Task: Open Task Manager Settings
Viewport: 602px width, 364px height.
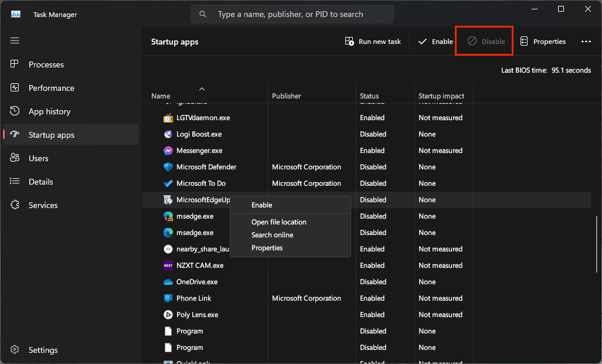Action: [x=71, y=350]
